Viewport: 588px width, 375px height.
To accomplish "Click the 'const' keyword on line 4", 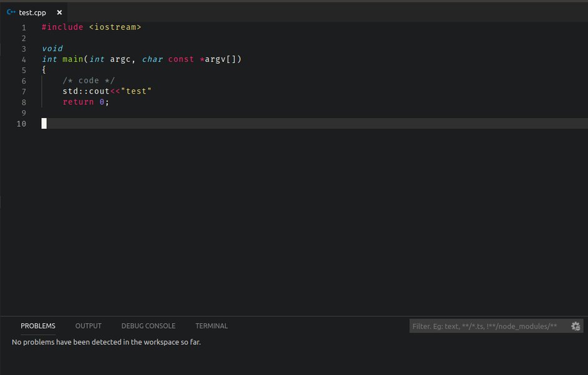I will (181, 59).
